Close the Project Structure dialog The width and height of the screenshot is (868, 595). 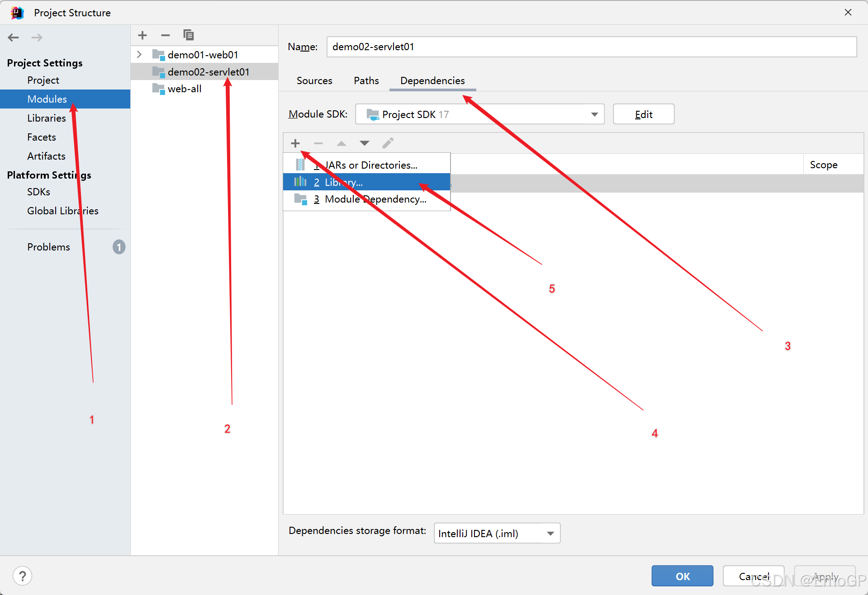point(848,12)
